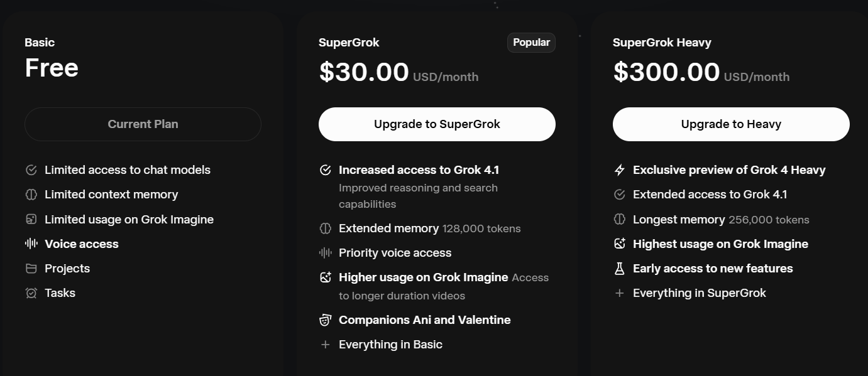Click the voice waveform icon in Basic plan
868x376 pixels.
pos(31,244)
